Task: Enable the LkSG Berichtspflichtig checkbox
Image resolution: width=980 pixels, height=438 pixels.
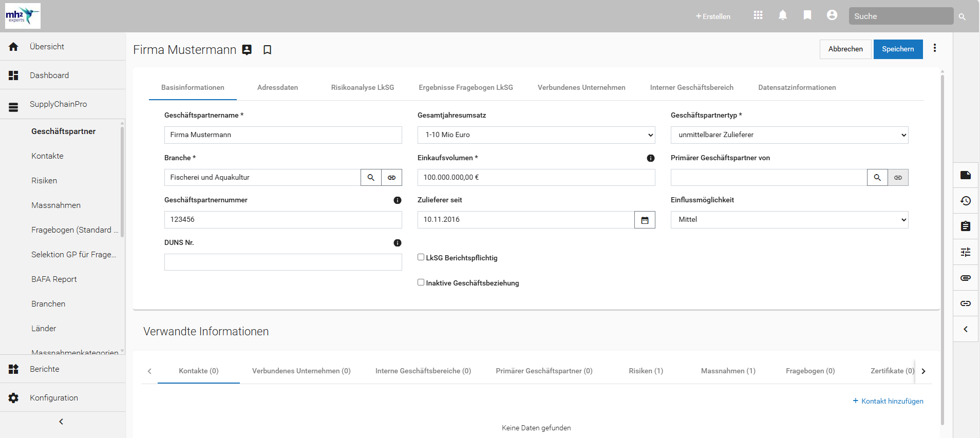Action: tap(421, 257)
